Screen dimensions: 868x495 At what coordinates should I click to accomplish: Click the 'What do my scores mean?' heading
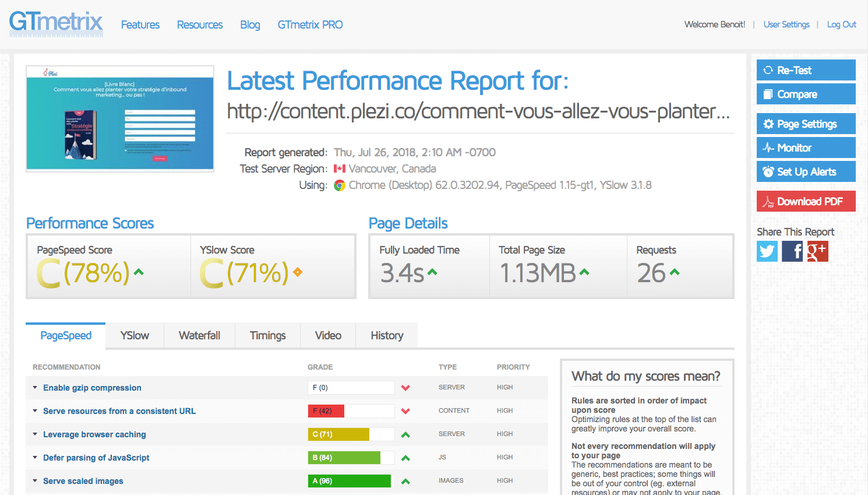[x=646, y=377]
